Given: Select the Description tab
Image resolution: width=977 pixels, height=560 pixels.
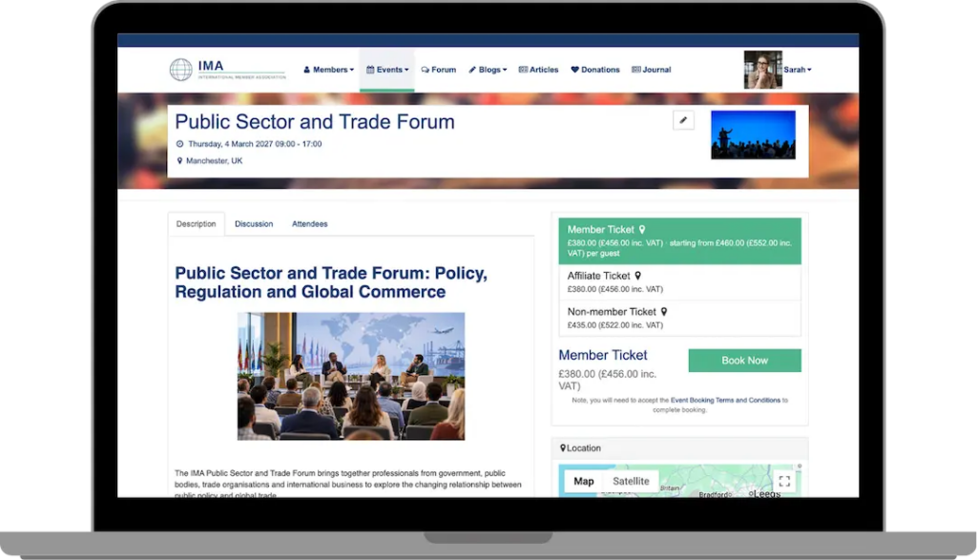Looking at the screenshot, I should pyautogui.click(x=196, y=223).
